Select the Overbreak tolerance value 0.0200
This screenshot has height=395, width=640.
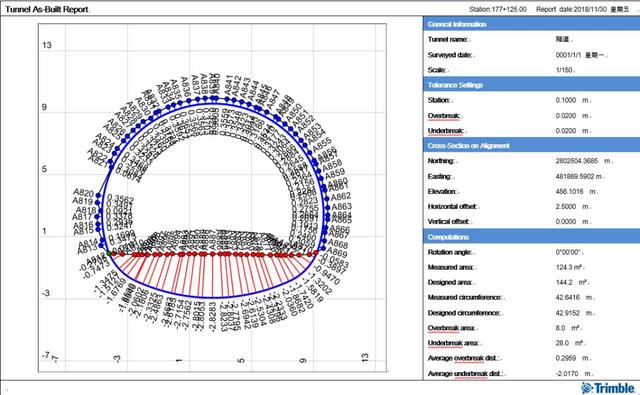point(566,116)
